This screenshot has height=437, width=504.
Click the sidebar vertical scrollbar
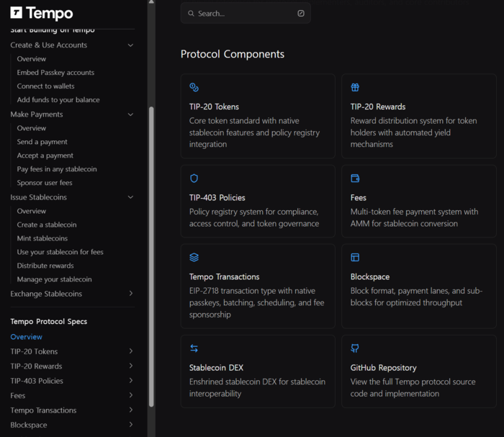(x=151, y=252)
